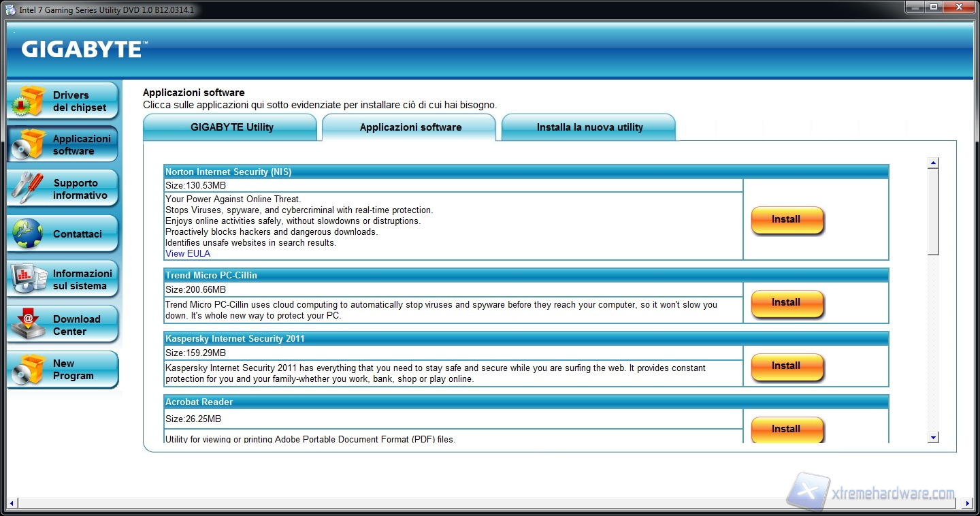Viewport: 980px width, 516px height.
Task: Open the Drivers del chipset icon
Action: tap(28, 101)
